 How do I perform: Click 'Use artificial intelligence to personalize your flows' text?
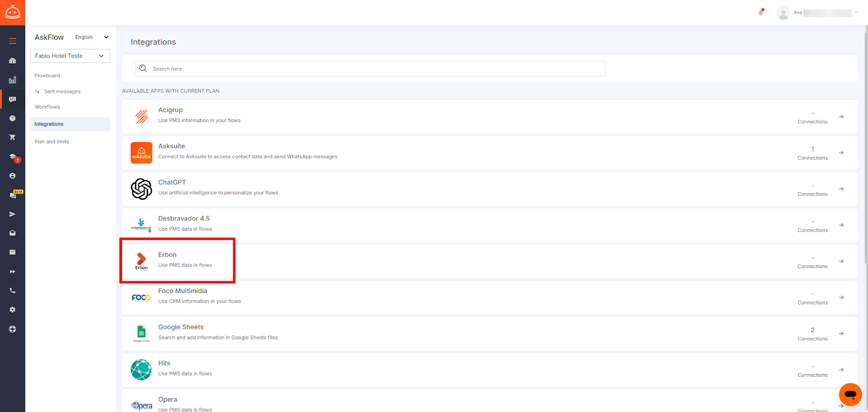218,193
